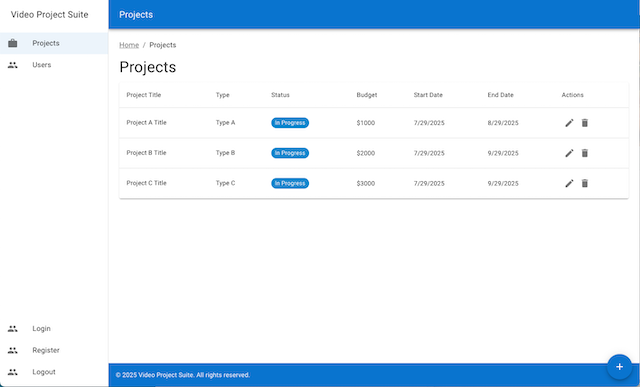Click the Start Date column header
Screen dimensions: 640x387
pos(428,95)
